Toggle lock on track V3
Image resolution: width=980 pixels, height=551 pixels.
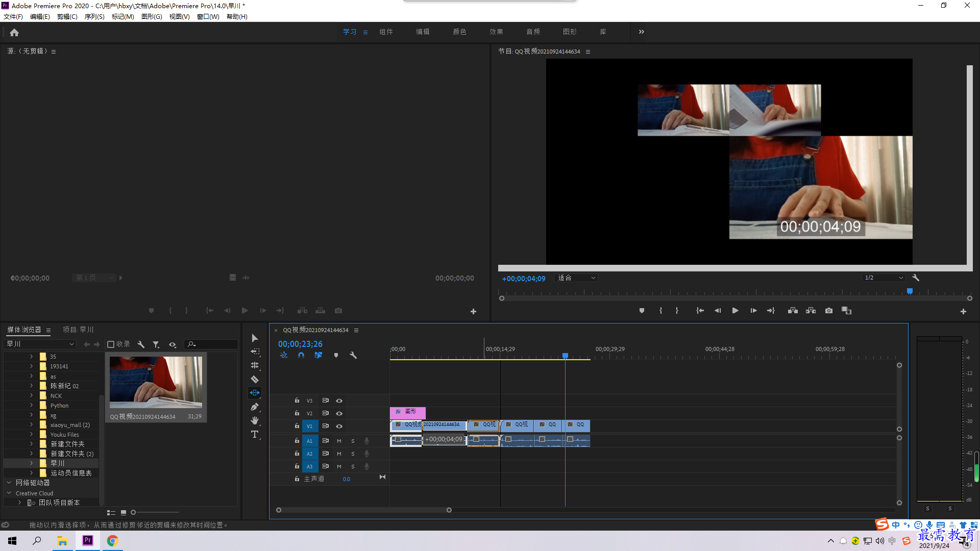pyautogui.click(x=297, y=400)
